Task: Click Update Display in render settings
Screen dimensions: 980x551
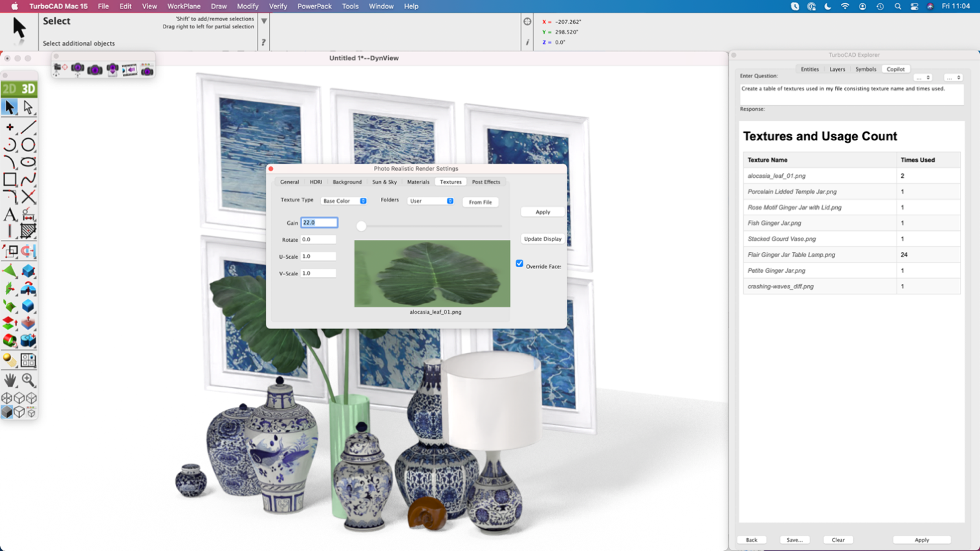Action: point(541,239)
